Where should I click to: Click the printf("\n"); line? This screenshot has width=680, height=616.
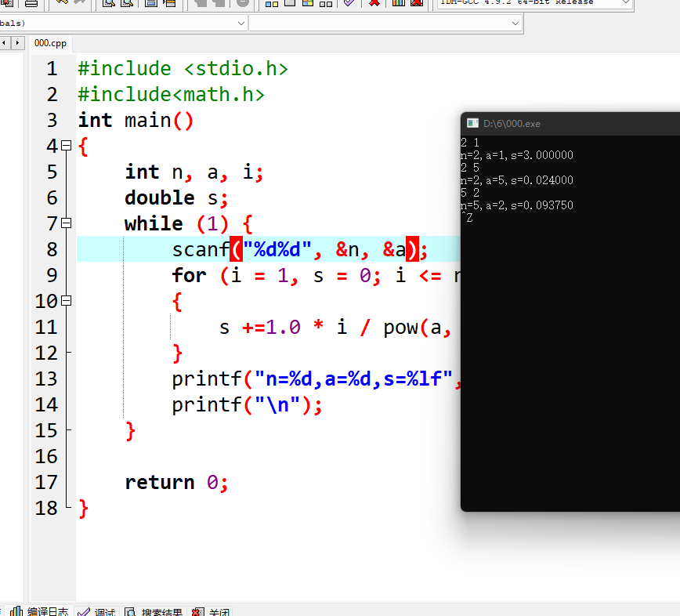click(248, 404)
